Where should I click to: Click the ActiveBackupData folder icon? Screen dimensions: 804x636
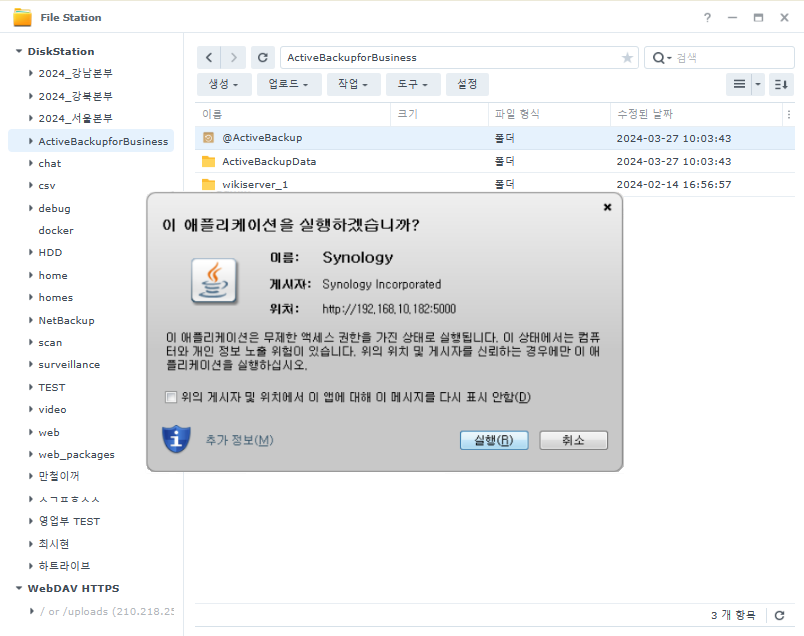(208, 161)
